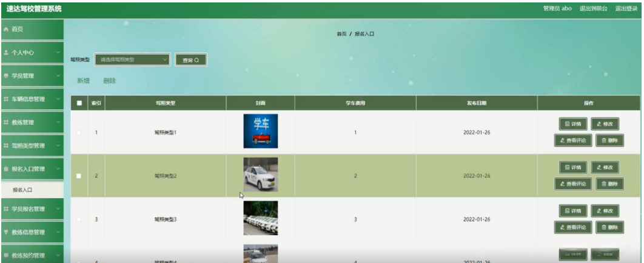Open 详情 for row 驾照类型1
Screen dimensions: 644x263
(x=573, y=124)
